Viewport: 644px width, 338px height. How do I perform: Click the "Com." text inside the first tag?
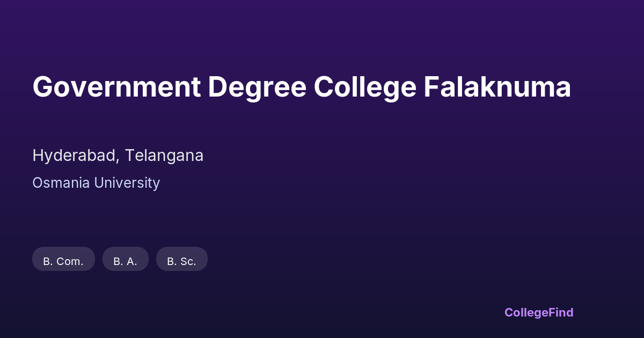70,262
